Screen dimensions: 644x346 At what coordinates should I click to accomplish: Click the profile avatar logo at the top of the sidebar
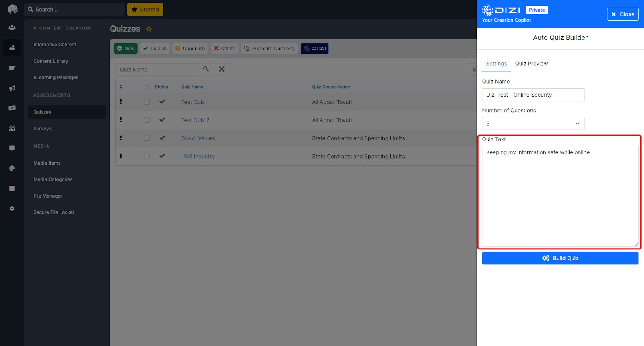coord(13,9)
